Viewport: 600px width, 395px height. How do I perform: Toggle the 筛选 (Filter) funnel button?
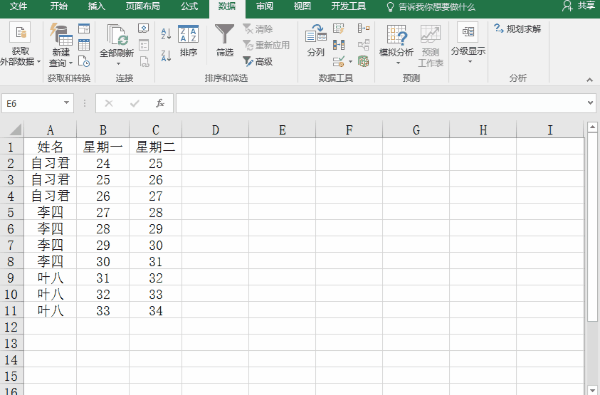tap(225, 40)
